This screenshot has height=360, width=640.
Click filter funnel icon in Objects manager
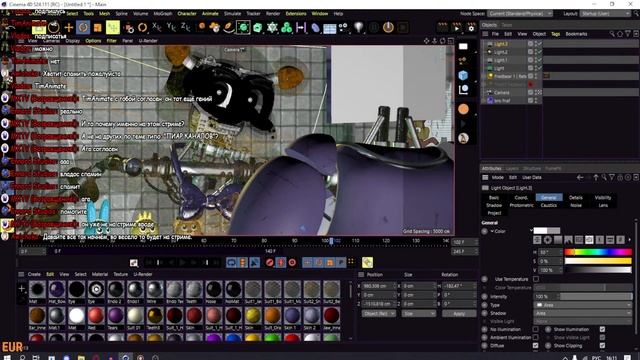628,34
